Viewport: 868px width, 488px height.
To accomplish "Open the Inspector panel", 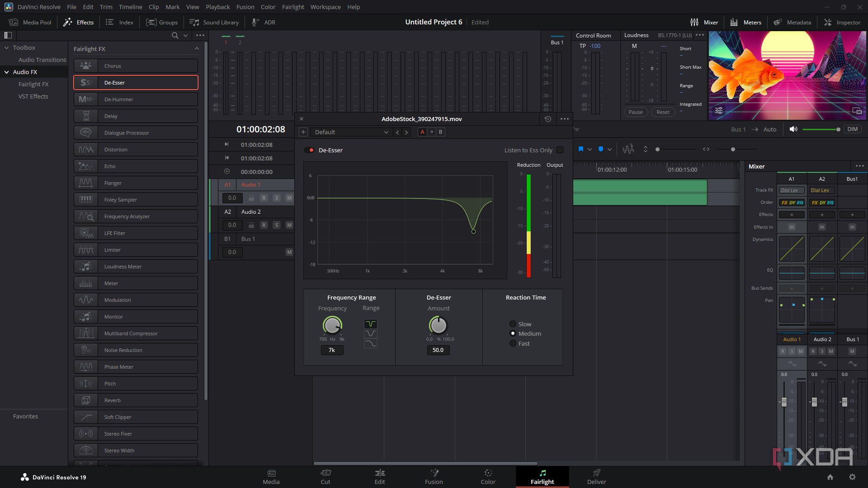I will (842, 22).
